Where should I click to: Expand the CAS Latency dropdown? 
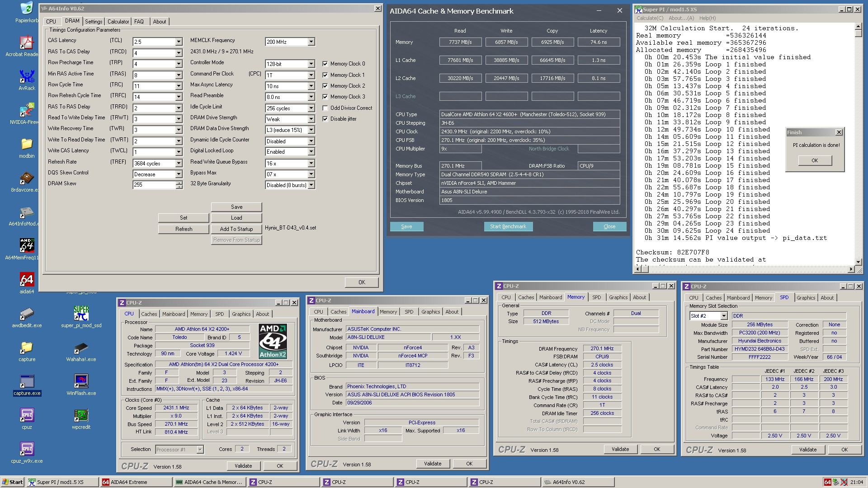click(179, 42)
